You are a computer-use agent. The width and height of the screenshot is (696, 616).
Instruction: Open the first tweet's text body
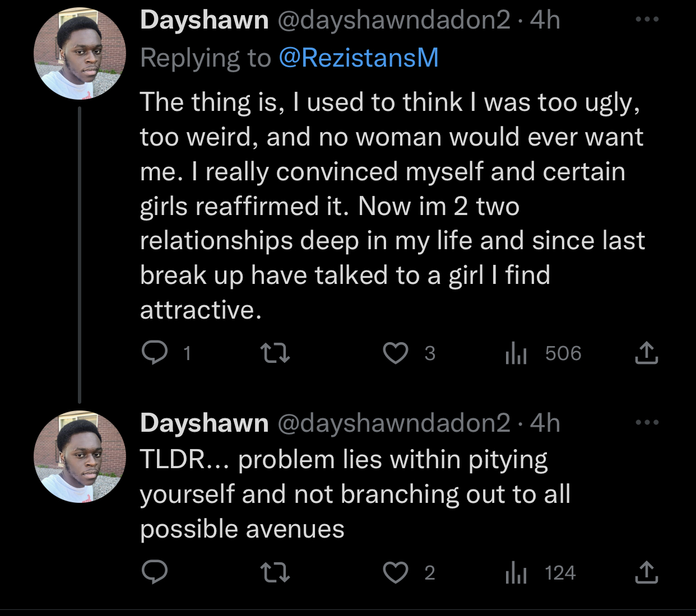392,206
